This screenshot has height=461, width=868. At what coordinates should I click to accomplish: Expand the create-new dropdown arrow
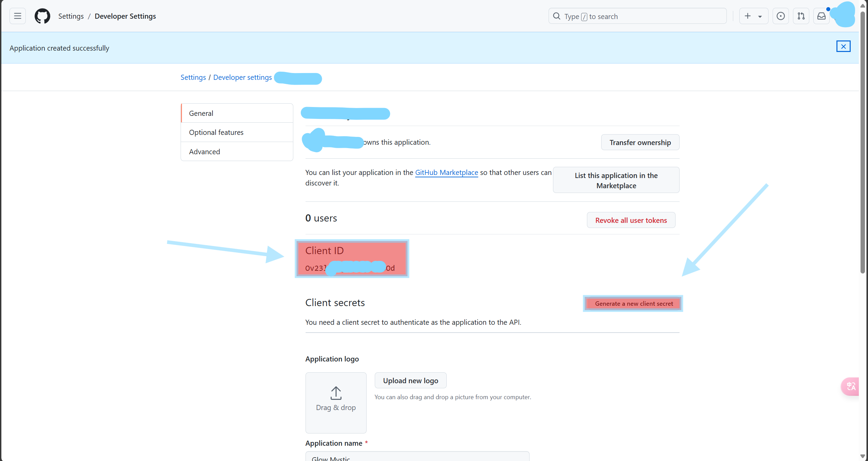click(760, 16)
